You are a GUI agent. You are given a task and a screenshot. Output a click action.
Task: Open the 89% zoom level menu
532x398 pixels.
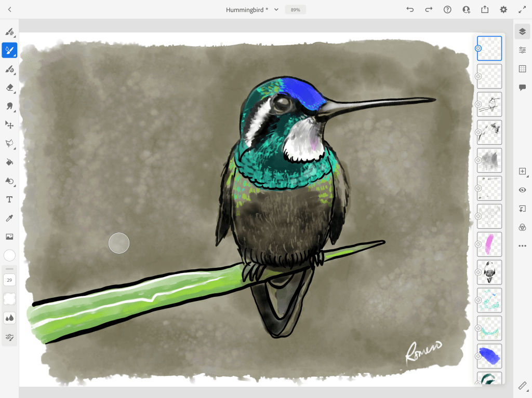coord(296,9)
